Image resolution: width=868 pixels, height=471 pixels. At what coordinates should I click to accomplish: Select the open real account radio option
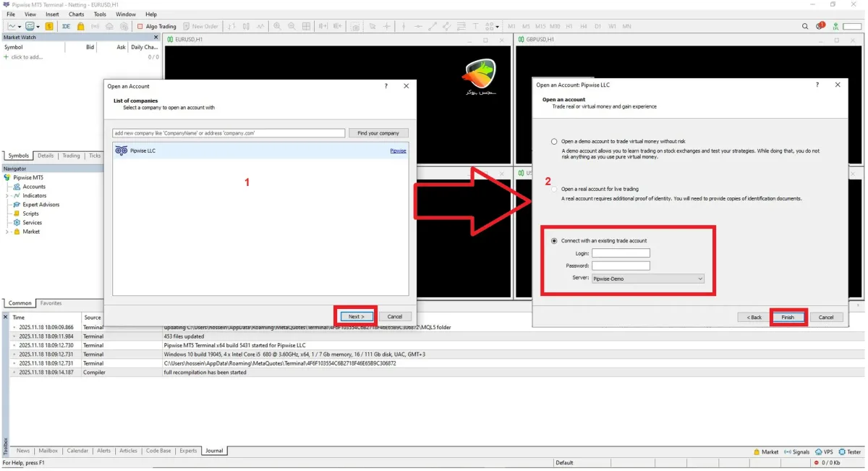(554, 189)
